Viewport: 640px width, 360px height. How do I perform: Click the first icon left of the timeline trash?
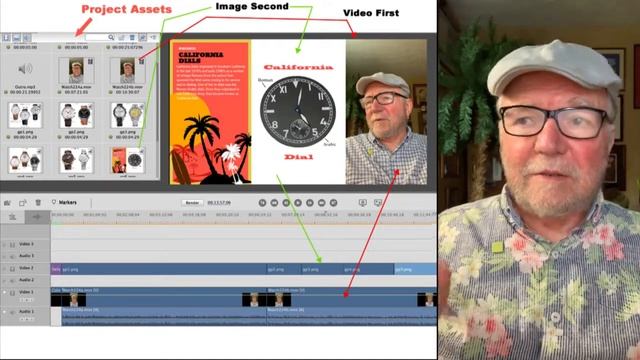tap(7, 202)
